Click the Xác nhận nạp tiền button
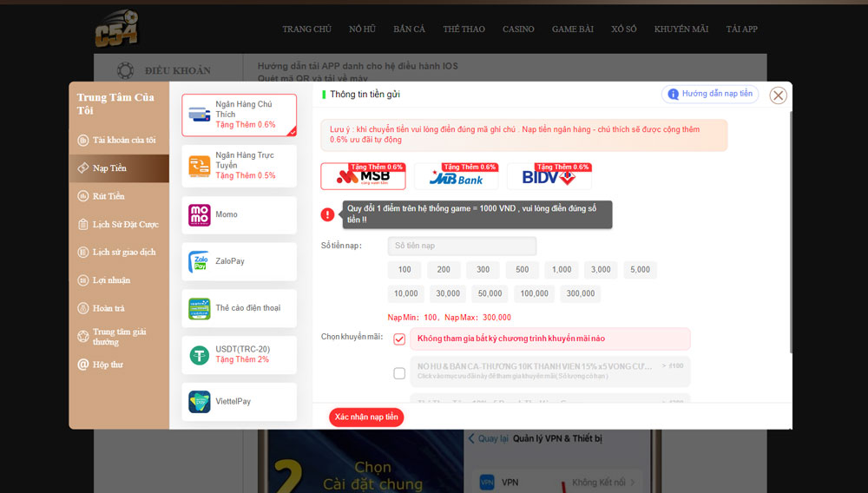 [x=366, y=417]
